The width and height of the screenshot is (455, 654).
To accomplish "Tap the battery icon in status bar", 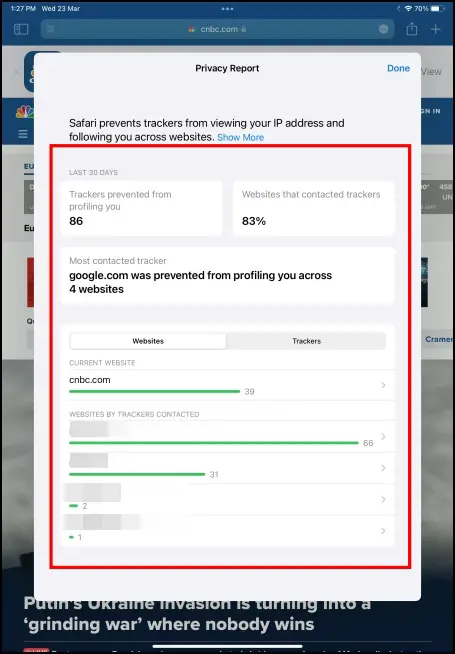I will 437,8.
